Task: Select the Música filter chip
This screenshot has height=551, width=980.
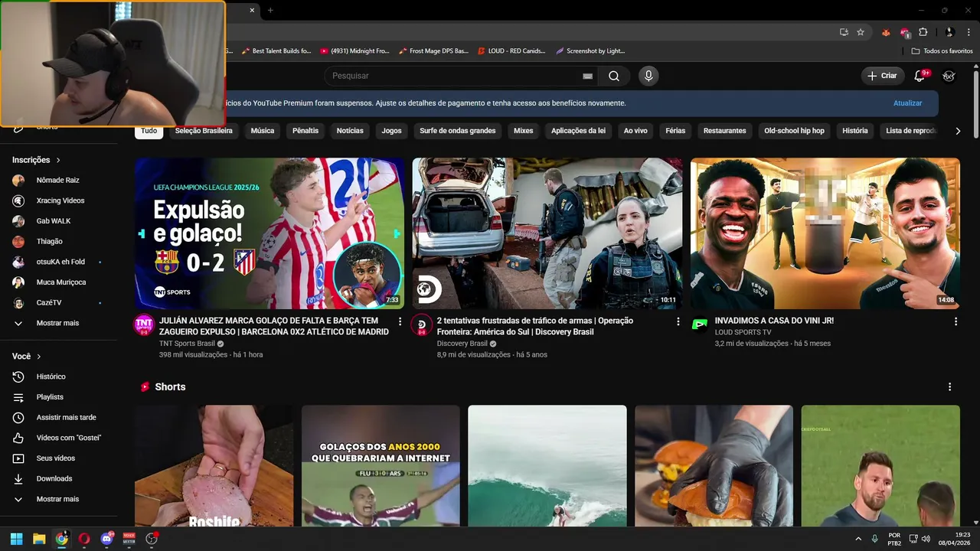Action: [263, 131]
